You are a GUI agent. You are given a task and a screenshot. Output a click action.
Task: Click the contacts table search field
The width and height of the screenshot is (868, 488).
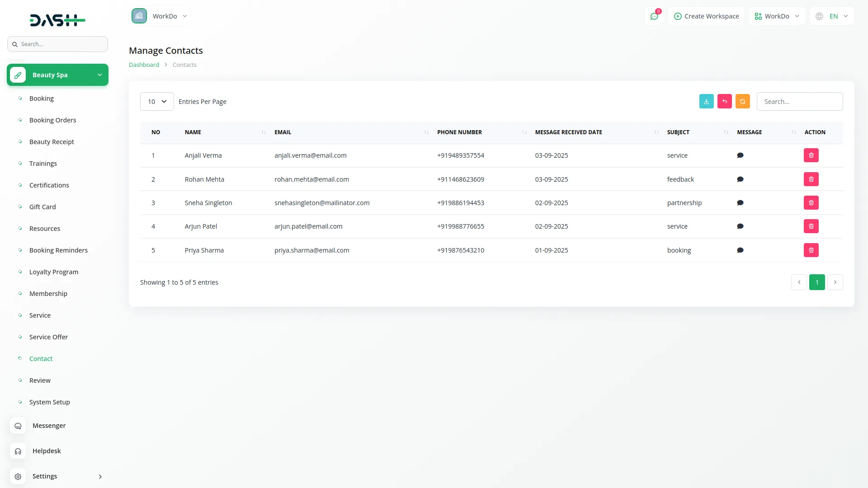point(799,102)
